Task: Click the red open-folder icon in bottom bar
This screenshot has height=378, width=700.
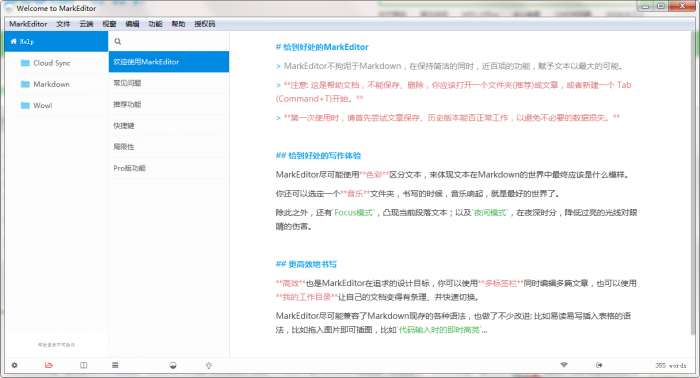Action: pyautogui.click(x=49, y=365)
